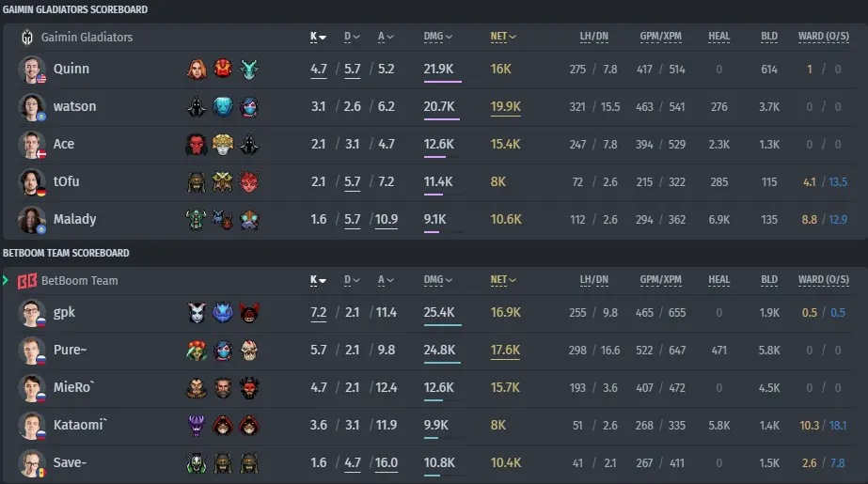Click Pure~'s third hero icon
Image resolution: width=868 pixels, height=484 pixels.
[249, 351]
